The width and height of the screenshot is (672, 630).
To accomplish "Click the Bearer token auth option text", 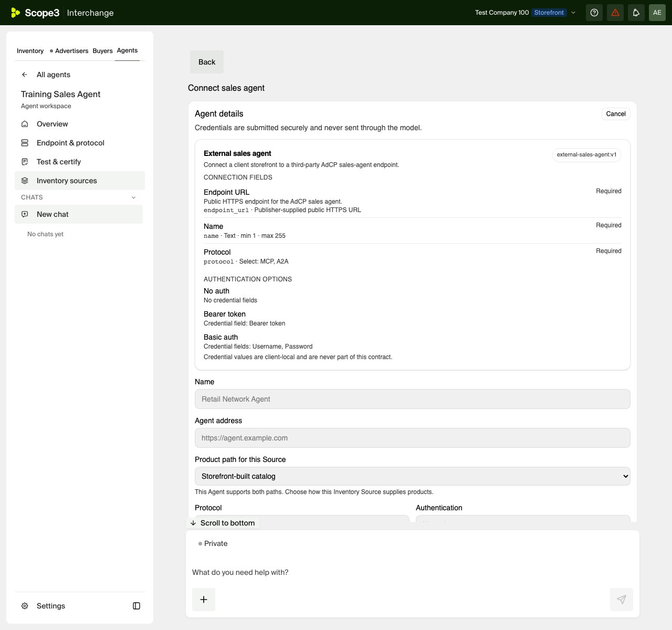I will click(225, 314).
